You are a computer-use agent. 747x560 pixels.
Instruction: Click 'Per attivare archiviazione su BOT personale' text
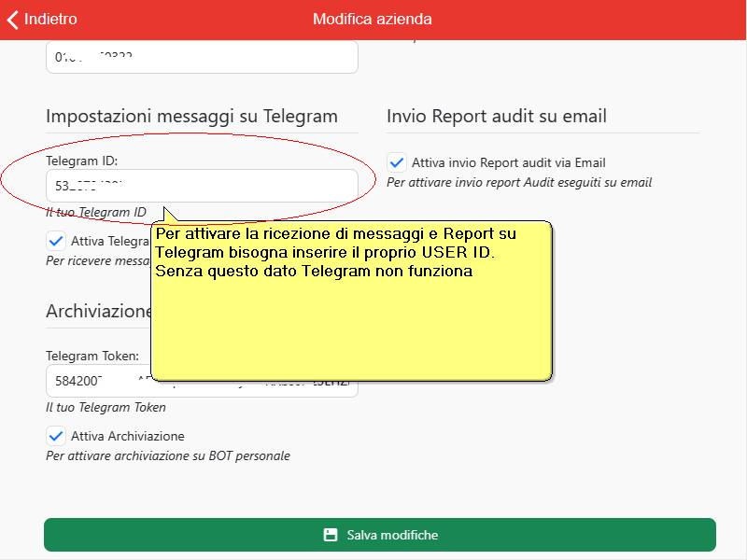pyautogui.click(x=168, y=455)
